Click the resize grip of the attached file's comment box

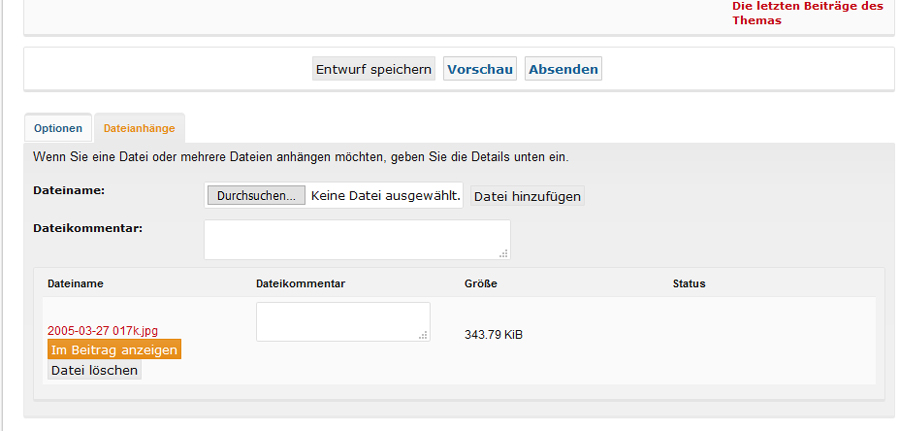pyautogui.click(x=424, y=336)
